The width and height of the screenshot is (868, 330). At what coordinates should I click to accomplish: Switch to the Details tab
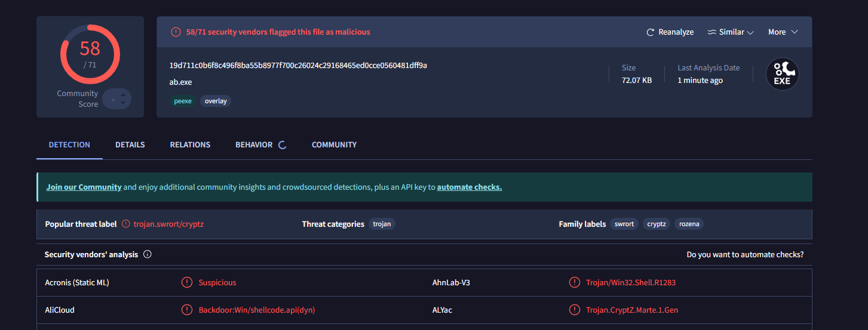click(130, 145)
